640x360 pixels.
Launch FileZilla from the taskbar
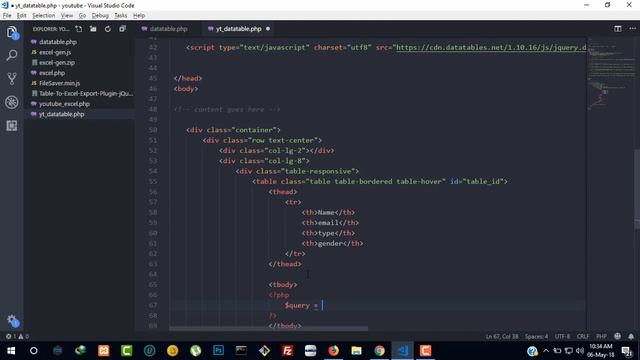click(x=288, y=351)
